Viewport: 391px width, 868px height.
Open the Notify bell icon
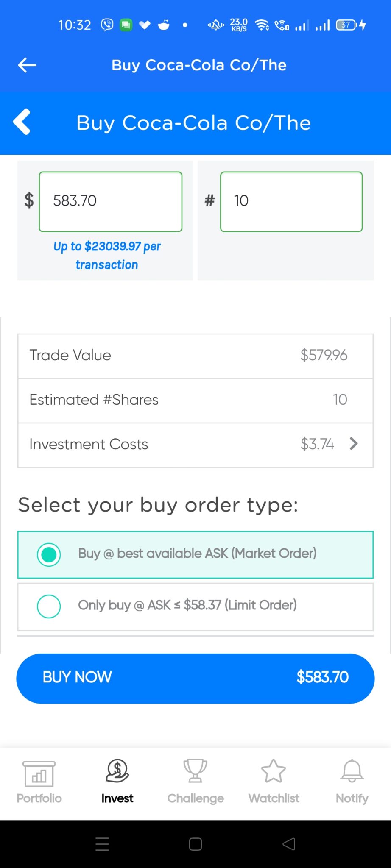352,771
